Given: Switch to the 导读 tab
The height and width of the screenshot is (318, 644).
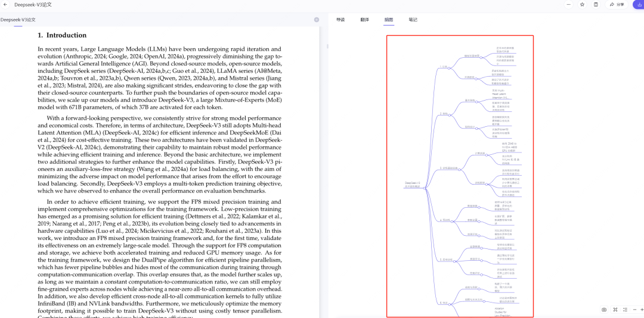Looking at the screenshot, I should click(340, 20).
